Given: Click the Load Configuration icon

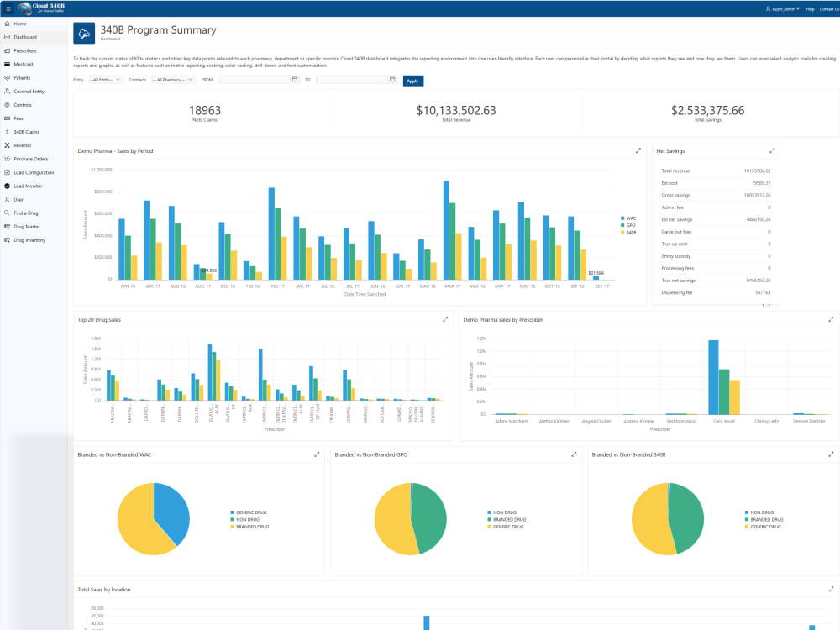Looking at the screenshot, I should coord(7,172).
